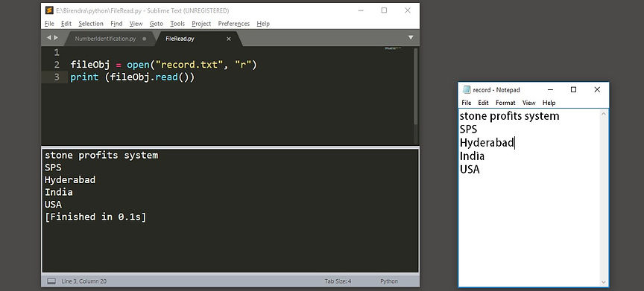Open the Notepad Format menu

505,103
